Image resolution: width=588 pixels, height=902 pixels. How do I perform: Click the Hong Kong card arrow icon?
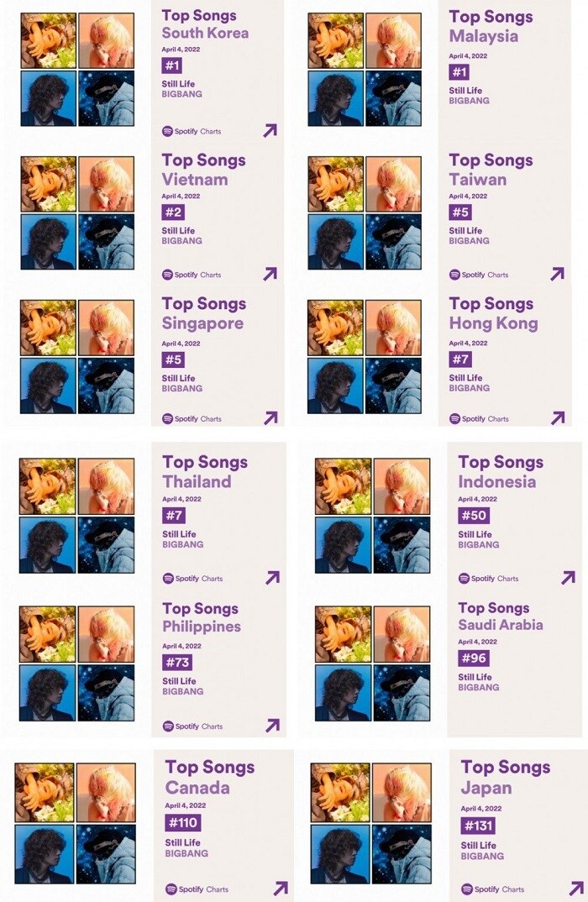tap(557, 417)
